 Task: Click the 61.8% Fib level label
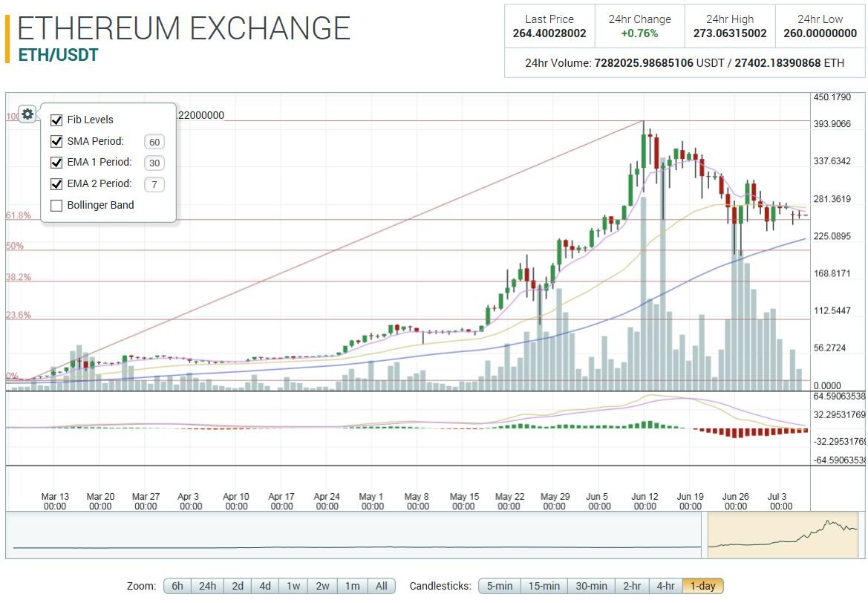coord(19,215)
